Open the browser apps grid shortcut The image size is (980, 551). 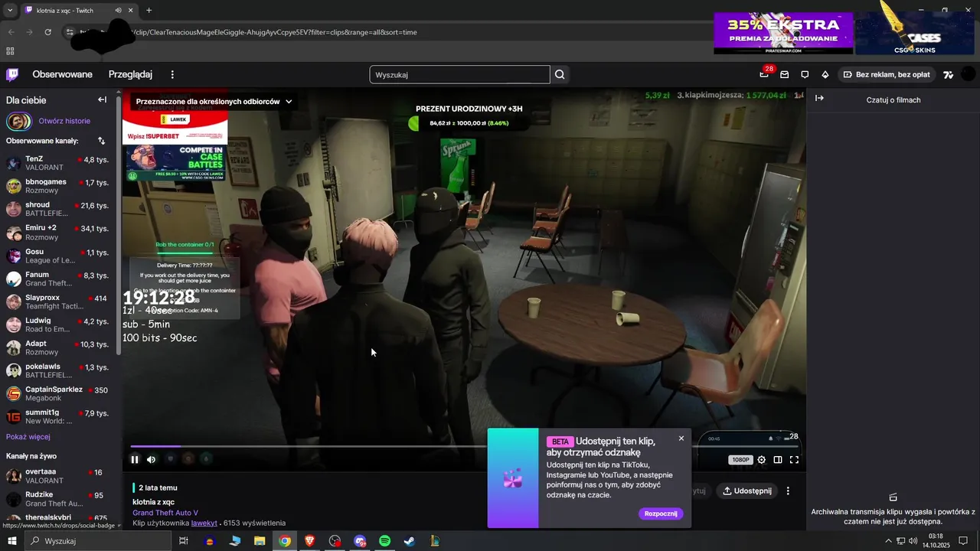coord(10,51)
